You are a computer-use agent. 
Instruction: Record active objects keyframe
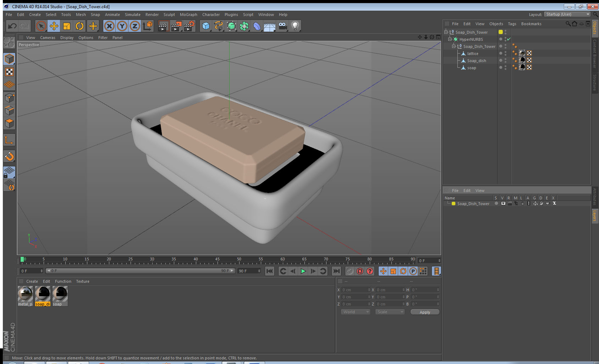(350, 271)
